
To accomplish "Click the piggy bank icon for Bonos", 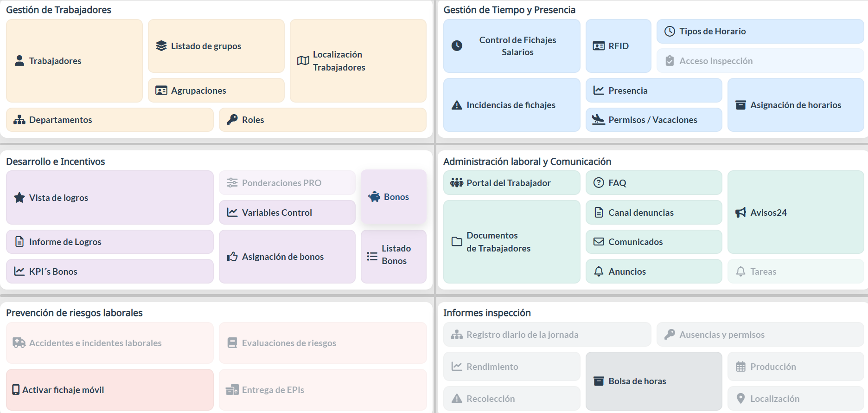I will (374, 197).
